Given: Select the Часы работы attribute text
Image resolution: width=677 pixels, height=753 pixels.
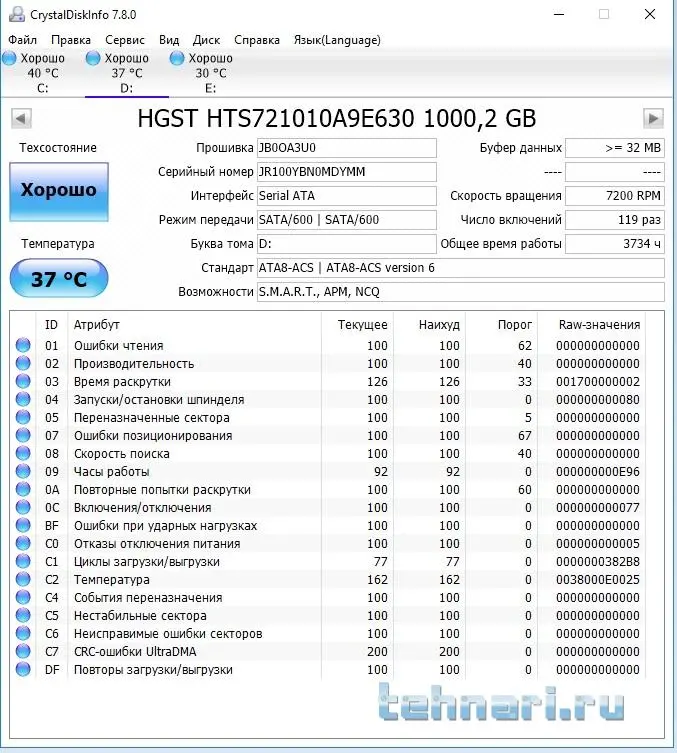Looking at the screenshot, I should click(x=111, y=472).
